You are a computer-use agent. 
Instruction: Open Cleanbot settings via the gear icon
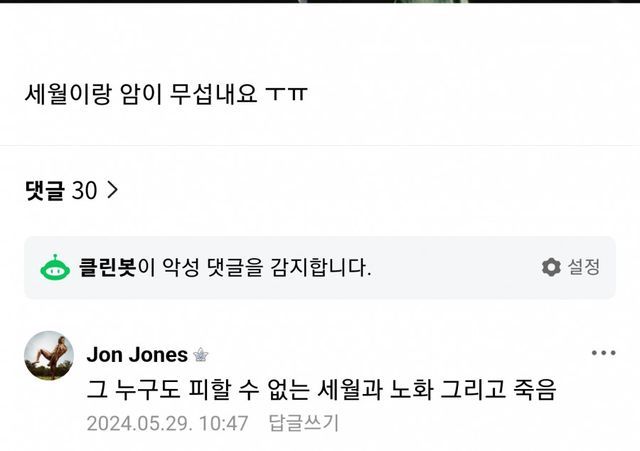551,267
